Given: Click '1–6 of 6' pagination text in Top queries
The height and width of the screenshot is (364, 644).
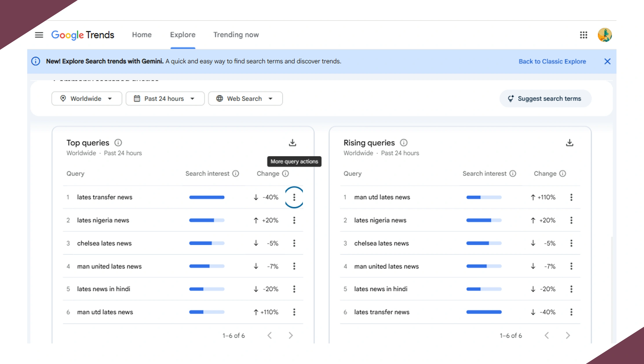Looking at the screenshot, I should tap(233, 336).
